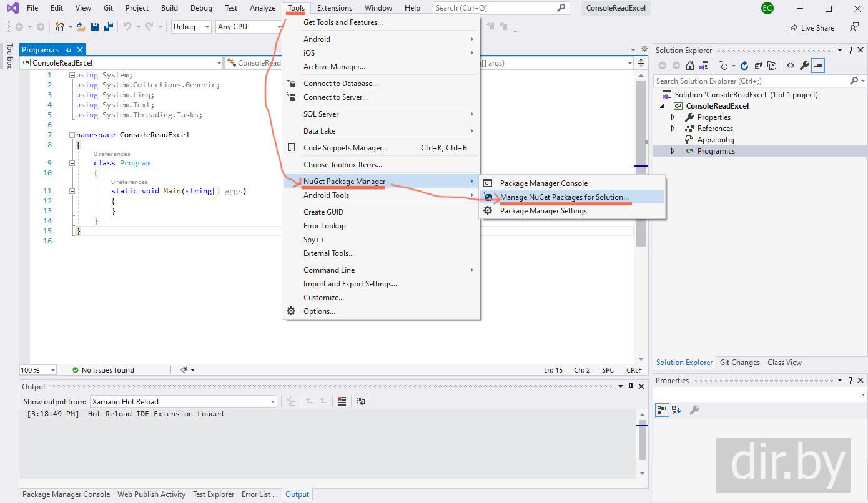
Task: Click the Open File folder icon
Action: point(81,27)
